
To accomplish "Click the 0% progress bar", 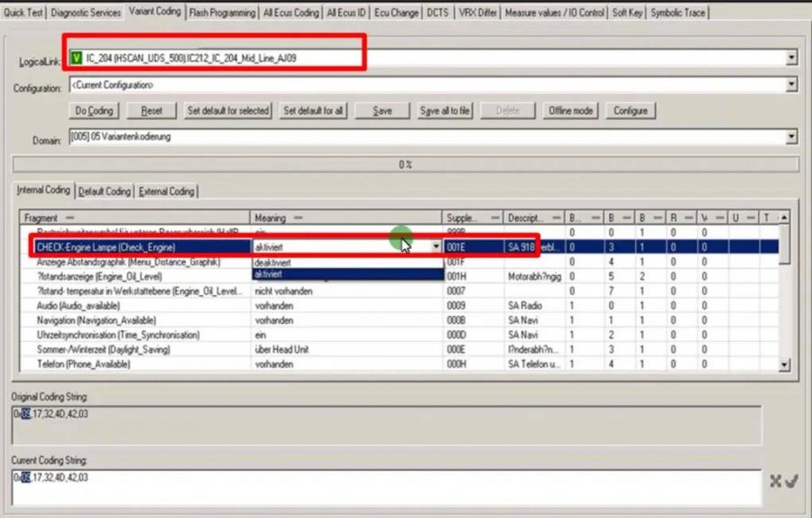I will (x=405, y=165).
